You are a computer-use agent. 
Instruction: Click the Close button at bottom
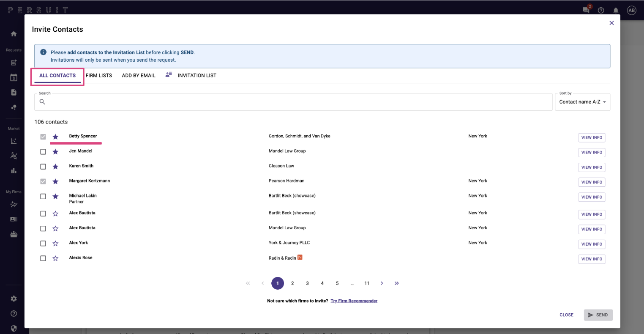pyautogui.click(x=566, y=315)
